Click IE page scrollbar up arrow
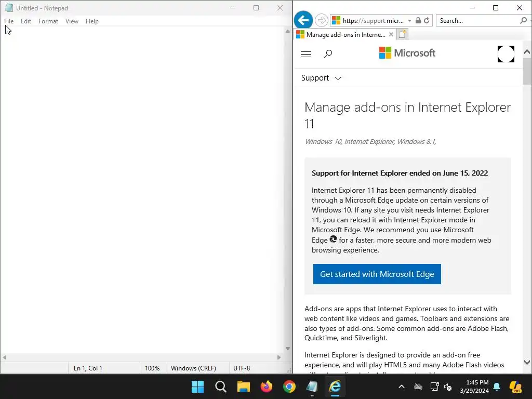Image resolution: width=532 pixels, height=399 pixels. (x=527, y=52)
